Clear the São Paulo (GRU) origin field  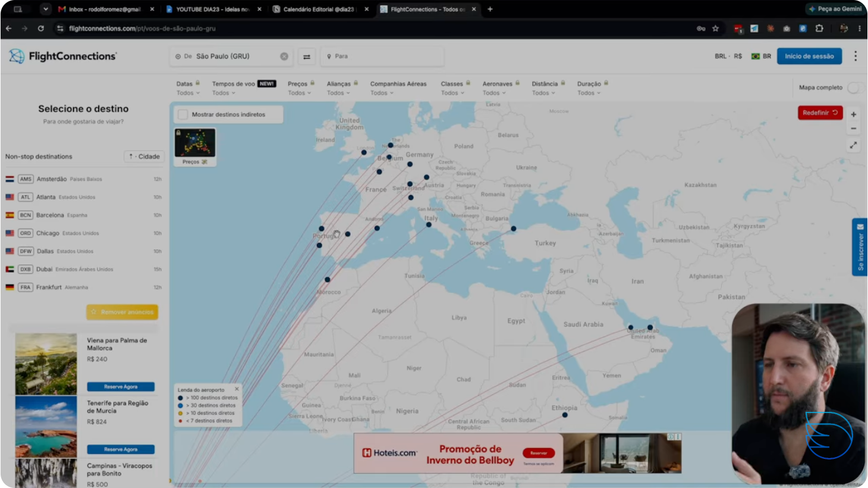(284, 57)
